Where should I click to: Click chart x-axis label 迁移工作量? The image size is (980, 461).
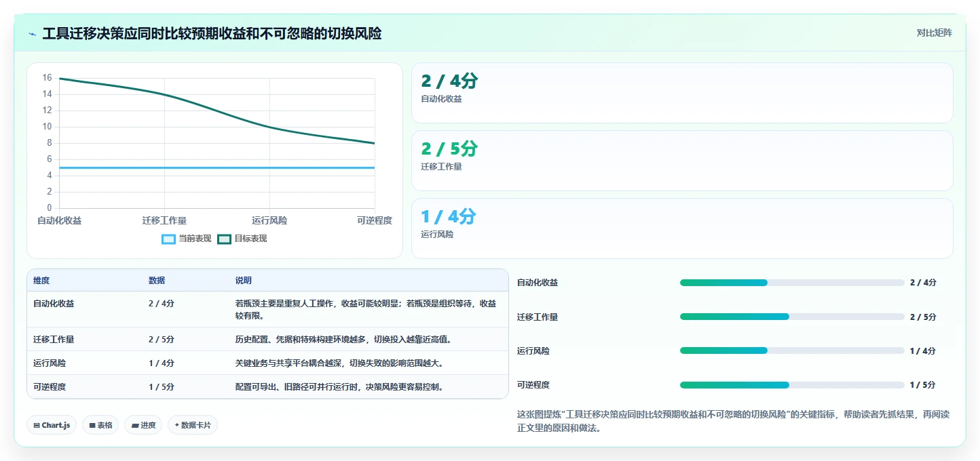click(164, 220)
